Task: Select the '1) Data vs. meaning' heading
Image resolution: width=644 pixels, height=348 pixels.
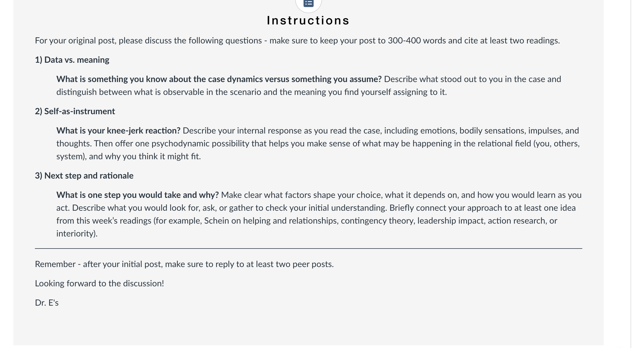Action: [72, 60]
